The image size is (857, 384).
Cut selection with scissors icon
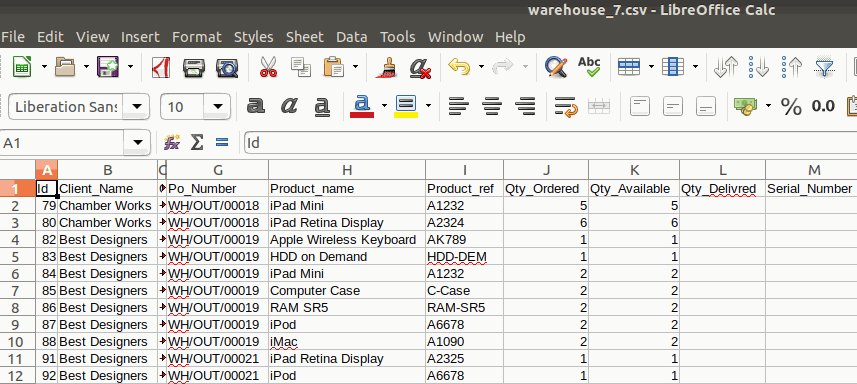point(268,68)
